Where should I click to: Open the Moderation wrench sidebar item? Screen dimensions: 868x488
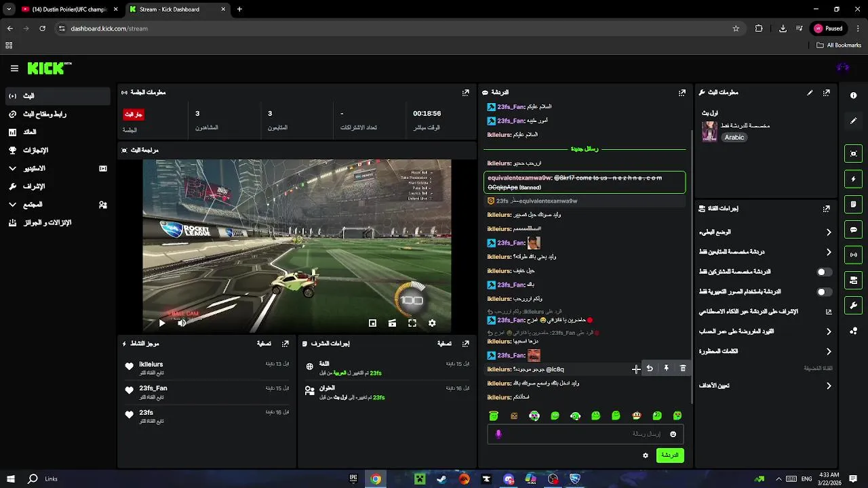click(58, 186)
